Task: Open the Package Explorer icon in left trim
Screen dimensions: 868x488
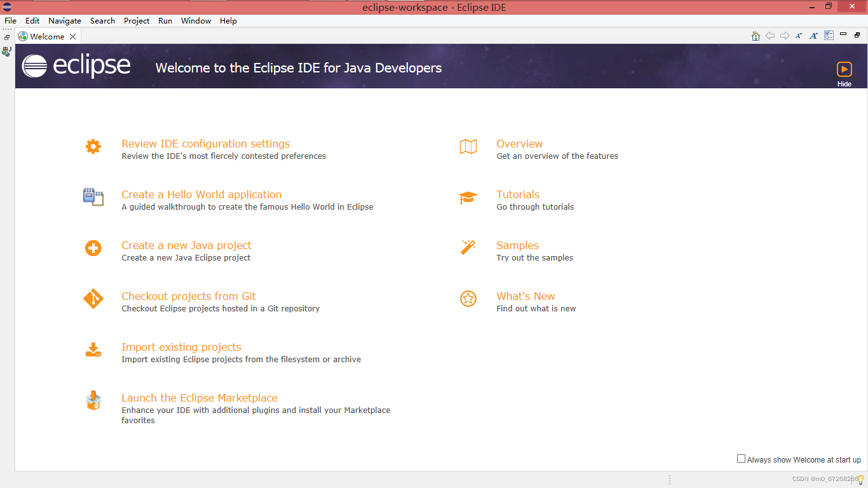Action: click(6, 51)
